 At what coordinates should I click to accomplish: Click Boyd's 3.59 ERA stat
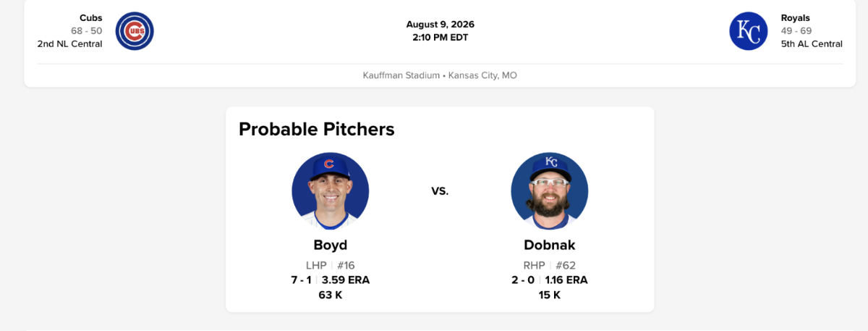(346, 280)
